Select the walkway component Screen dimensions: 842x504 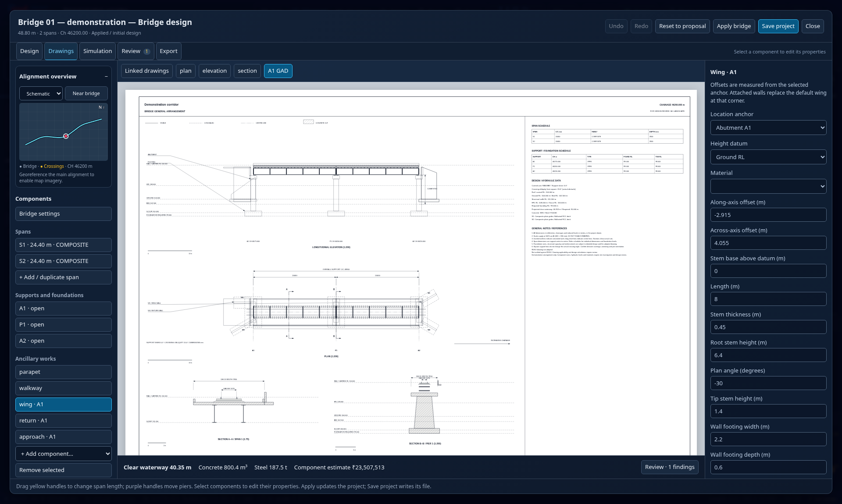pos(64,388)
